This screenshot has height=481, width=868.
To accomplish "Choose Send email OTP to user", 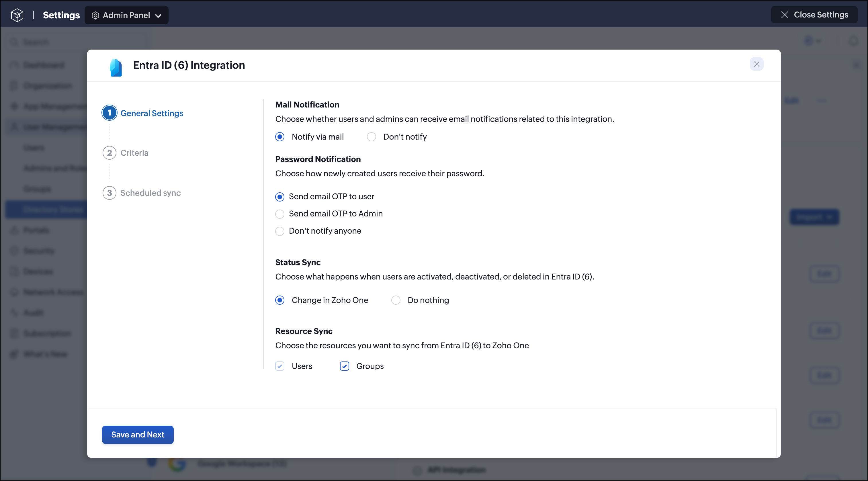I will [x=280, y=197].
